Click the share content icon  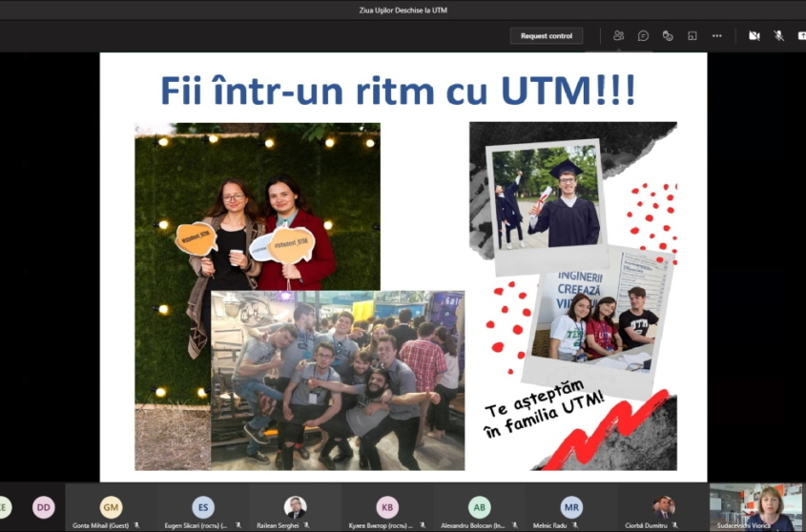pyautogui.click(x=801, y=35)
